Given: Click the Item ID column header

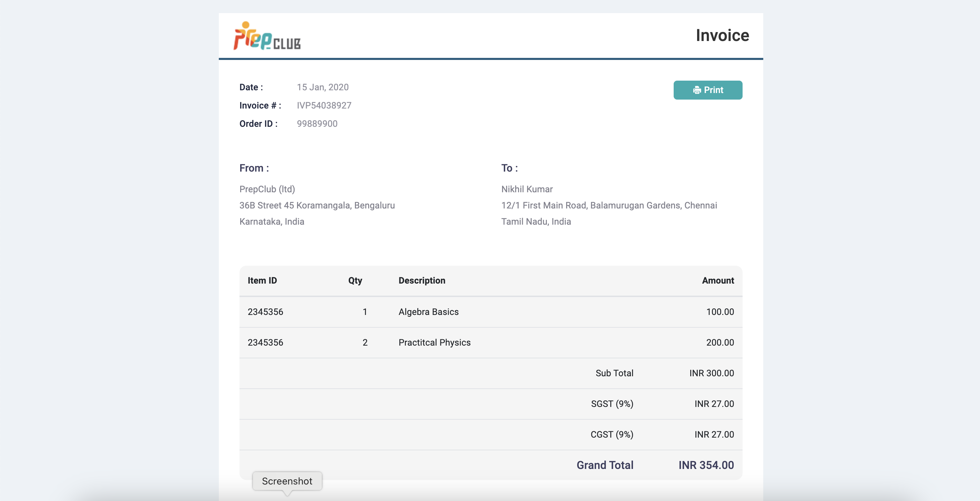Looking at the screenshot, I should [262, 280].
